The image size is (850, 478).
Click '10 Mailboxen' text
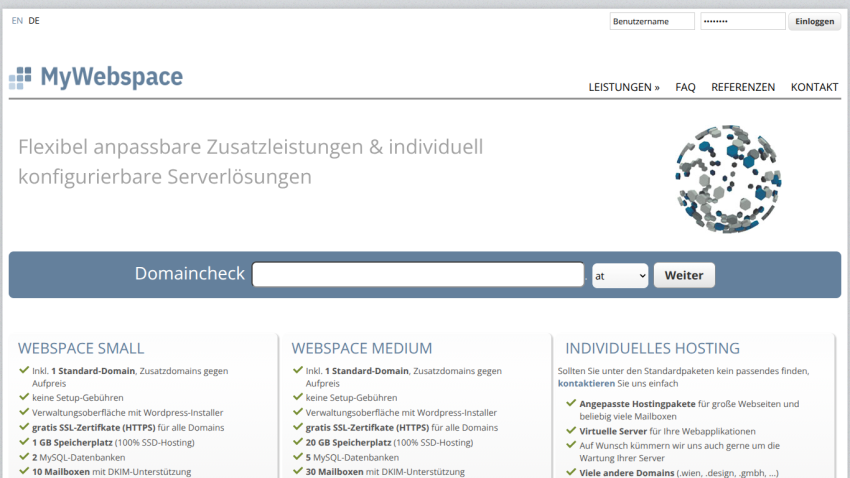point(61,471)
